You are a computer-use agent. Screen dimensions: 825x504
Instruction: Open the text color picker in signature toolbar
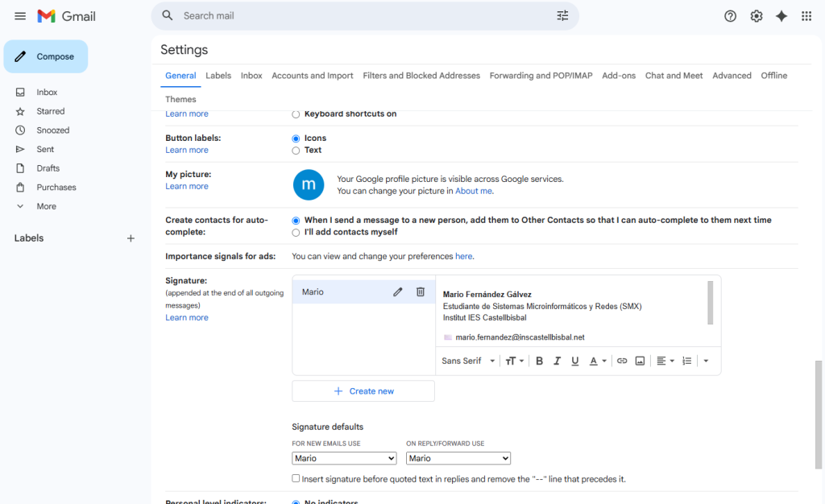tap(597, 361)
